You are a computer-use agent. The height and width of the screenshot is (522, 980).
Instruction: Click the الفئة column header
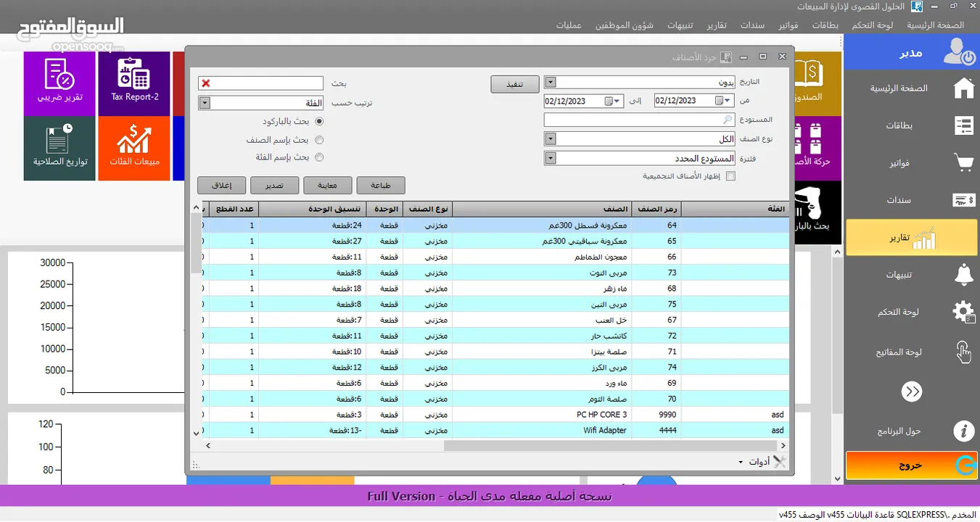(735, 210)
